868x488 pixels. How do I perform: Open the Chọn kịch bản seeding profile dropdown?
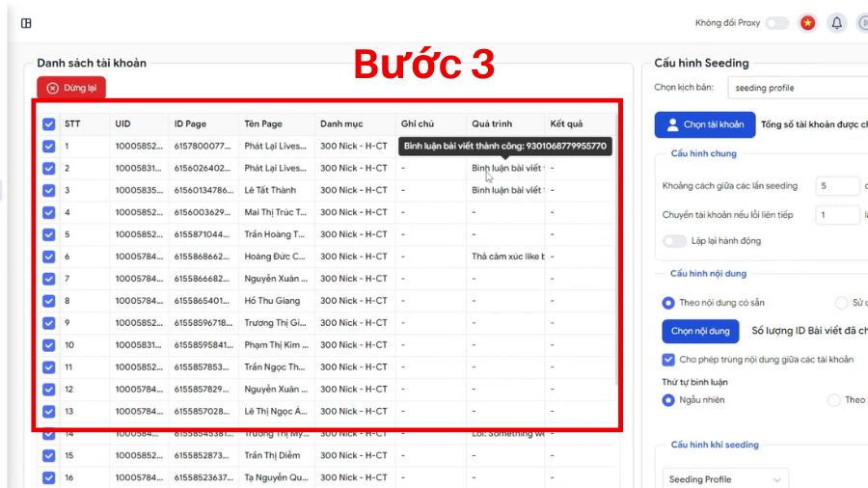(799, 88)
